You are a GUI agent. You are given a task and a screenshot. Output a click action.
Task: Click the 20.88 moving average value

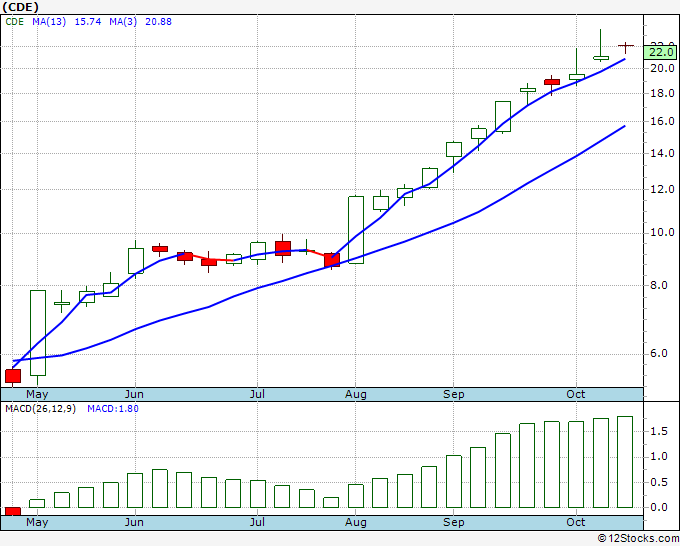[158, 22]
